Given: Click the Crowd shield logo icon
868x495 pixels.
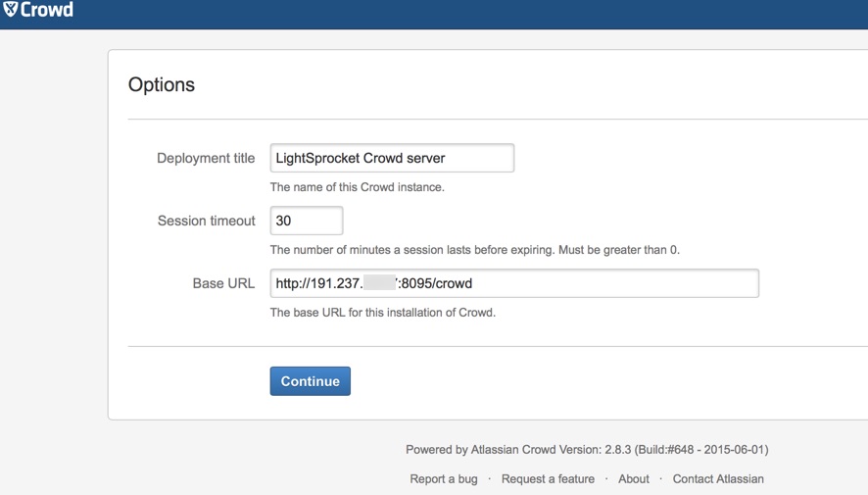Looking at the screenshot, I should (x=11, y=10).
